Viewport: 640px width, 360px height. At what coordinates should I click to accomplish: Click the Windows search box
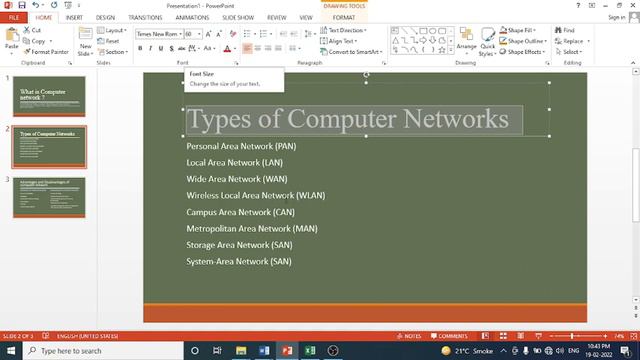(x=103, y=351)
